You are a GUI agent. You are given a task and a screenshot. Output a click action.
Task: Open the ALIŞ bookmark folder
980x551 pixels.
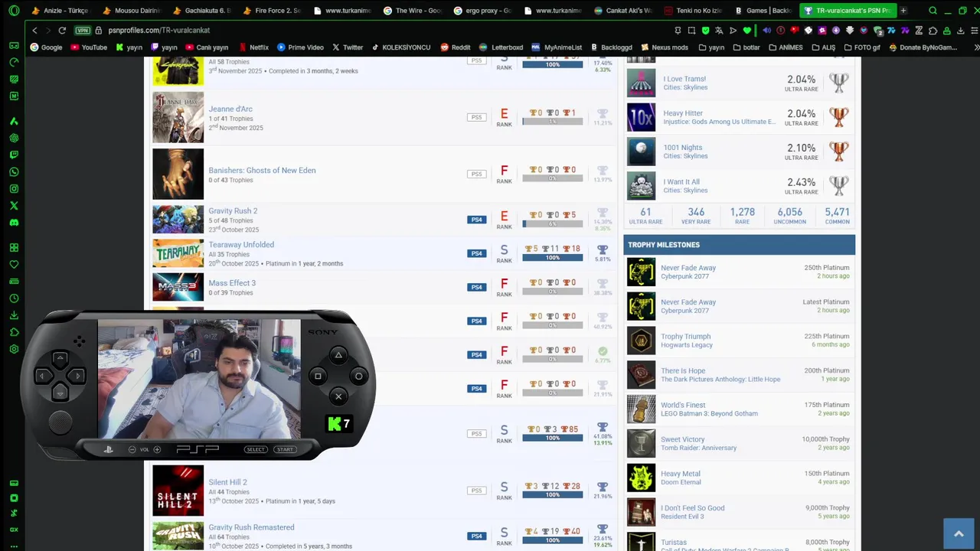click(822, 47)
